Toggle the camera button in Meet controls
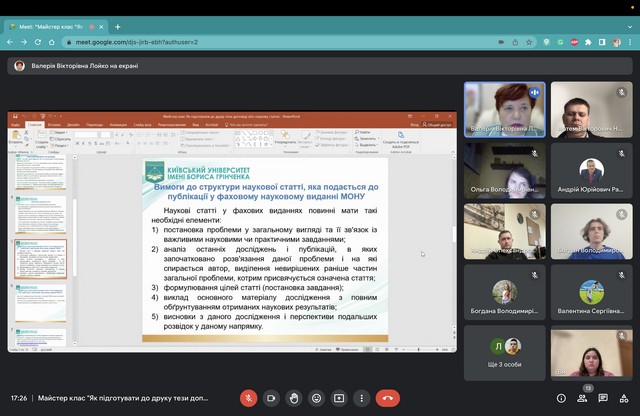Image resolution: width=640 pixels, height=416 pixels. pos(271,398)
